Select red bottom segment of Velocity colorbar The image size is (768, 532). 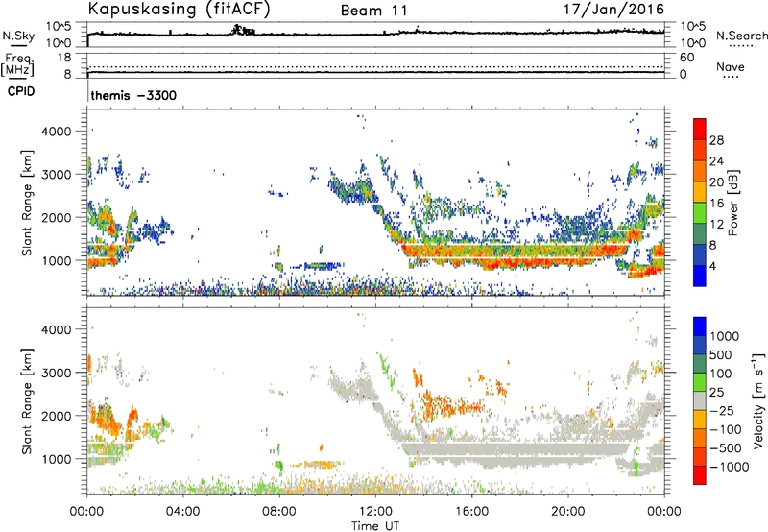[x=700, y=475]
